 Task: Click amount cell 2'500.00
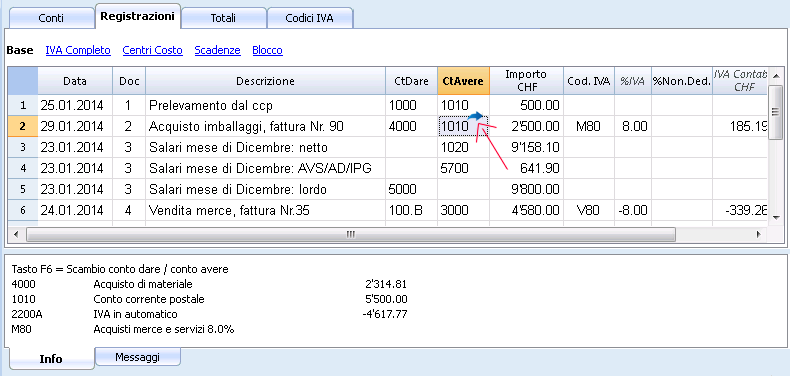coord(526,127)
